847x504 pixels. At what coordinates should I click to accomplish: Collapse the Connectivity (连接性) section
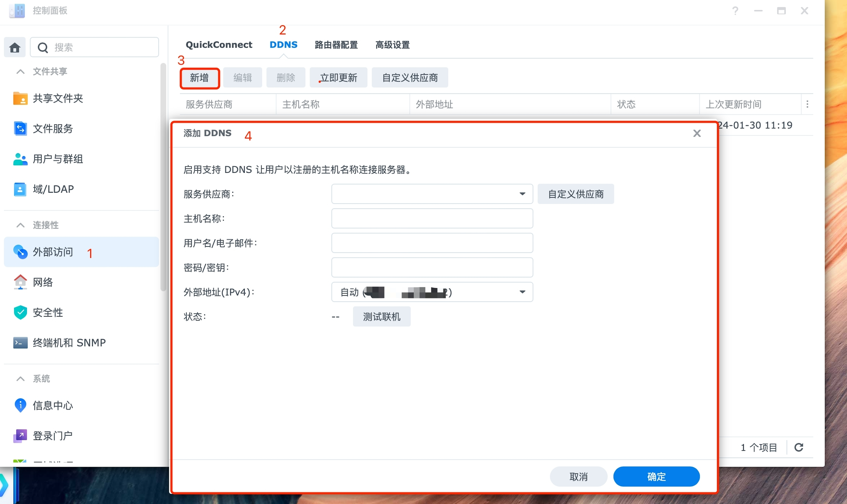click(20, 225)
